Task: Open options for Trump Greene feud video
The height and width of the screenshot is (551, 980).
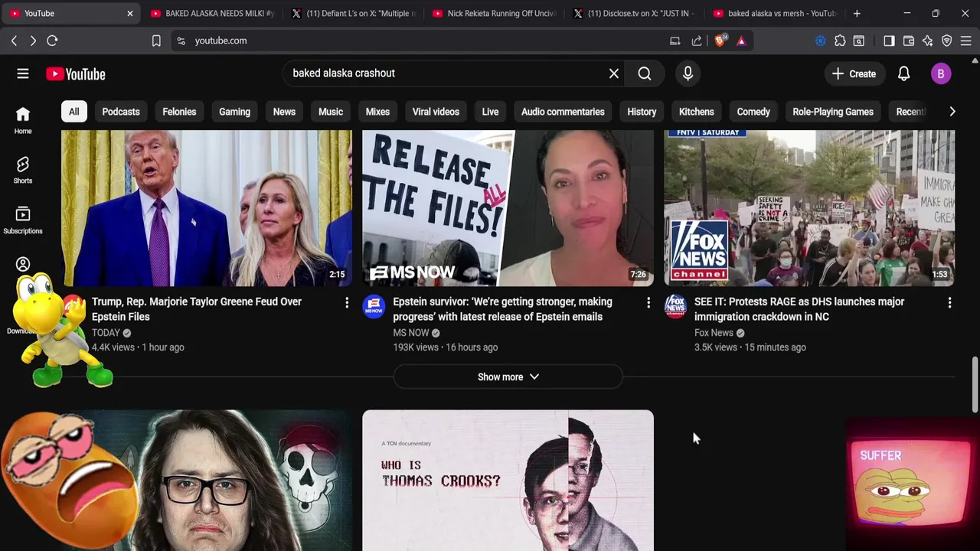Action: 347,303
